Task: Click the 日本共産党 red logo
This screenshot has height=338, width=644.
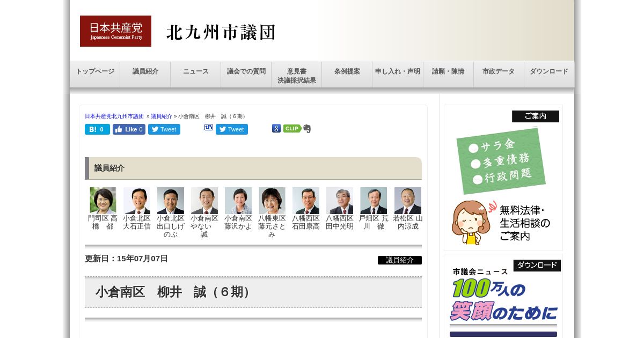Action: click(115, 31)
